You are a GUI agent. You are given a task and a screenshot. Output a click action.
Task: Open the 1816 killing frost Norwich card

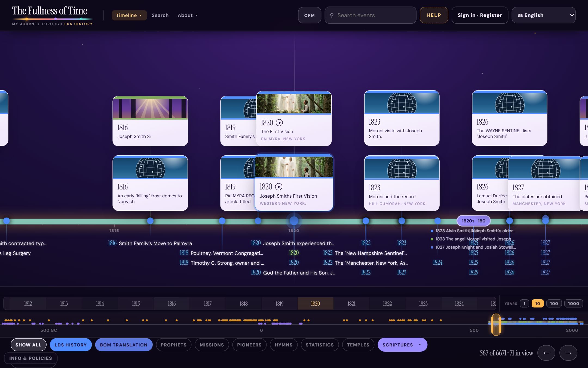pyautogui.click(x=150, y=183)
